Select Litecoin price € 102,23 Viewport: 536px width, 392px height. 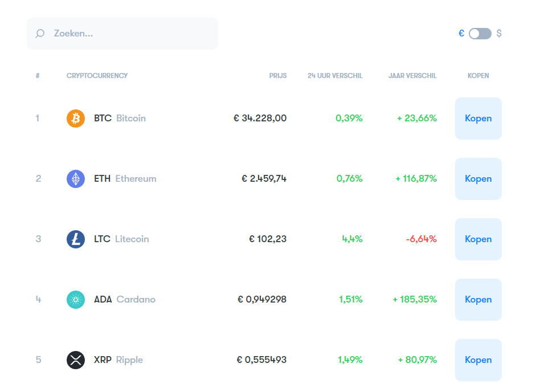268,239
